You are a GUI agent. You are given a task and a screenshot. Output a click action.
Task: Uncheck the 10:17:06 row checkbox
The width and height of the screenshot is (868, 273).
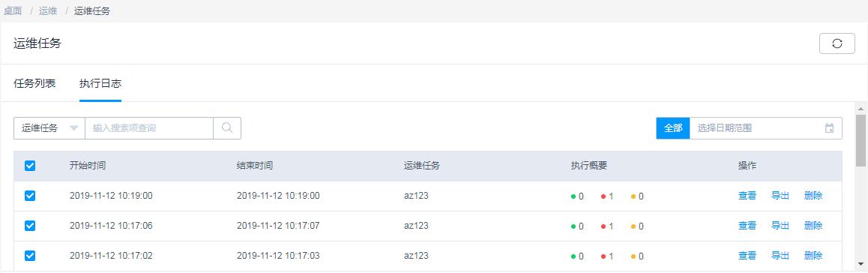pos(30,226)
